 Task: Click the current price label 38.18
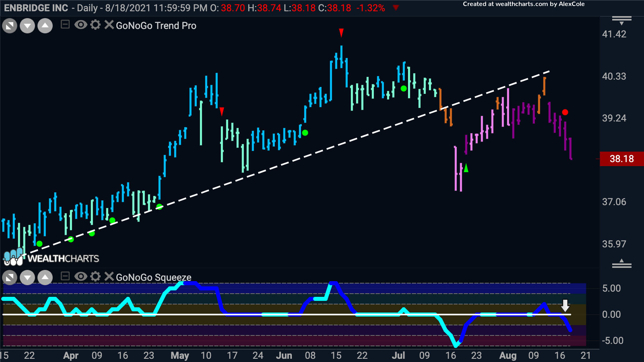pyautogui.click(x=621, y=159)
